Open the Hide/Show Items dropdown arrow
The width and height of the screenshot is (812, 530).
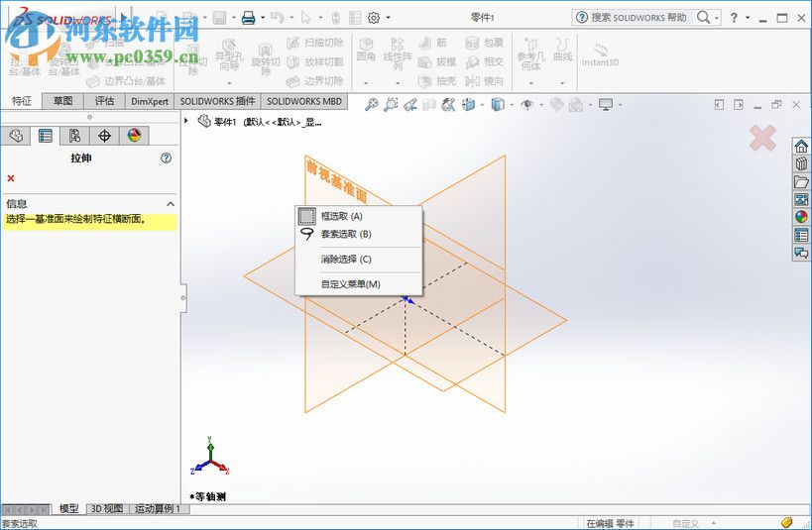coord(541,105)
